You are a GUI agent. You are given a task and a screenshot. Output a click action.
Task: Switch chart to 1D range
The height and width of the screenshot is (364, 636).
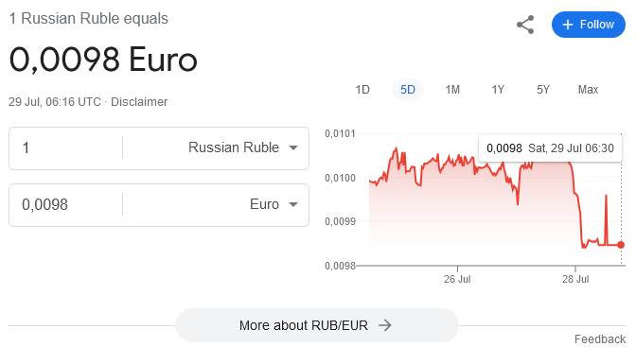[362, 90]
